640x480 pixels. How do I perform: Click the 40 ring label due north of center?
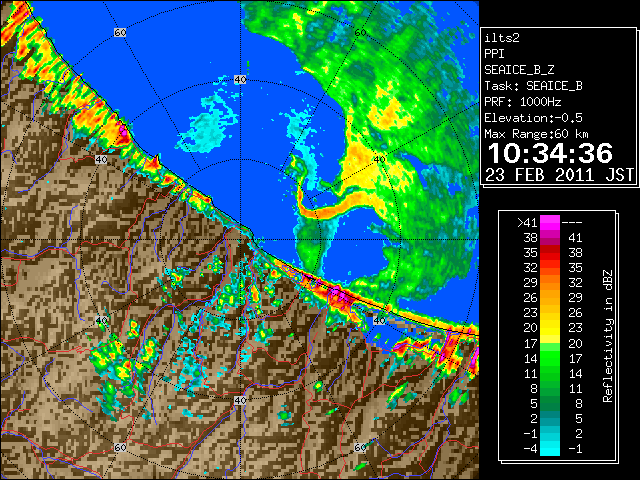pyautogui.click(x=240, y=80)
